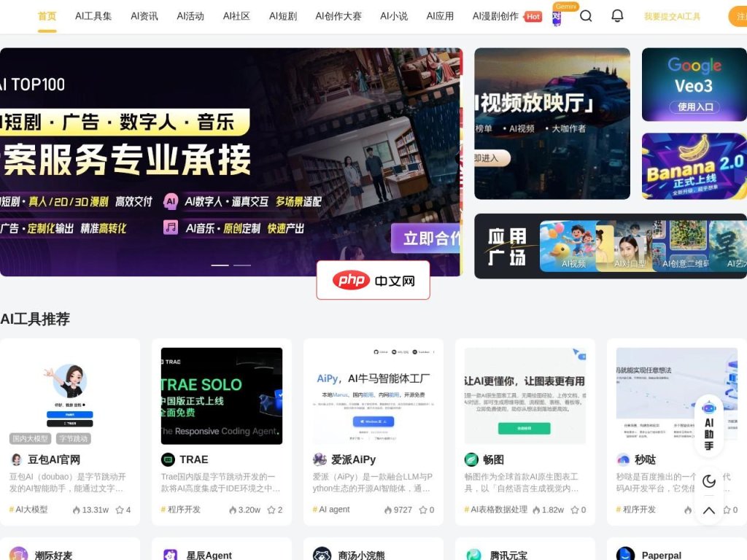
Task: Click star favorite icon on 畅图 card
Action: pyautogui.click(x=575, y=510)
